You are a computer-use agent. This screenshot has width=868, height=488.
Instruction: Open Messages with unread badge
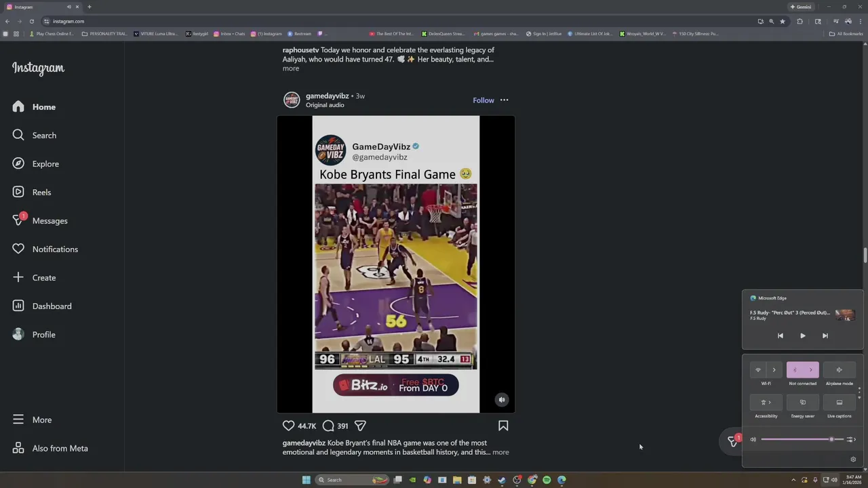[x=39, y=220]
